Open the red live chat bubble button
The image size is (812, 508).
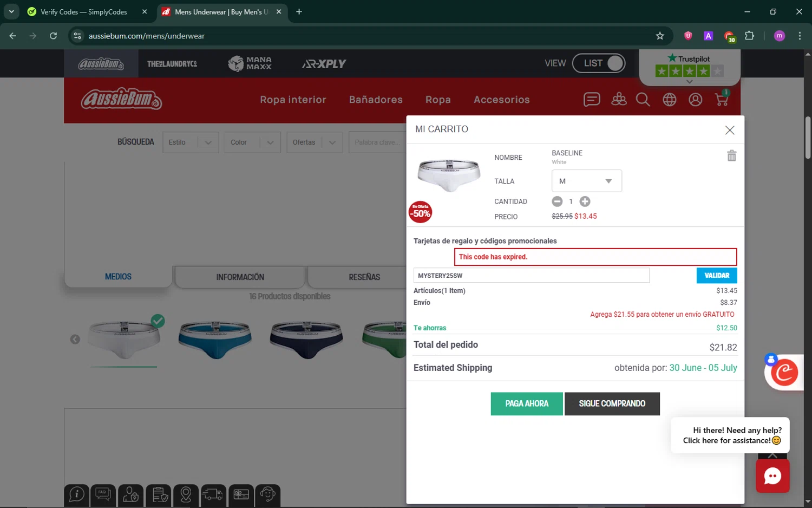pyautogui.click(x=772, y=476)
